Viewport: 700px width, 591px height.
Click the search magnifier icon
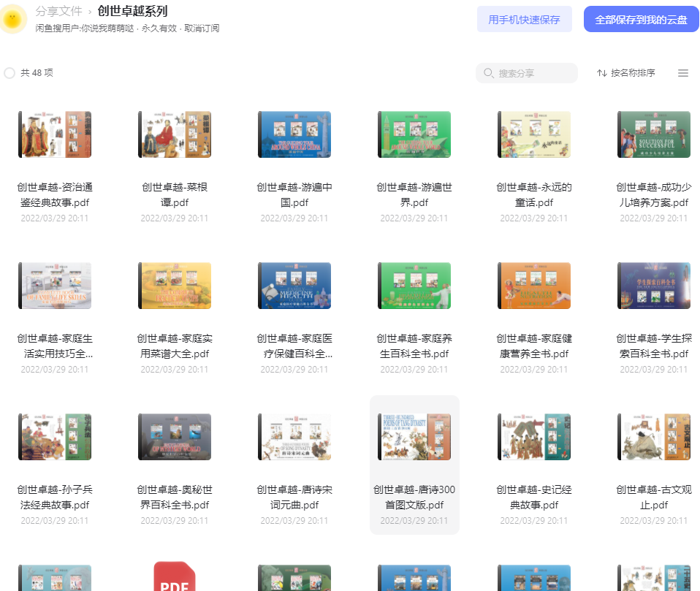click(488, 73)
